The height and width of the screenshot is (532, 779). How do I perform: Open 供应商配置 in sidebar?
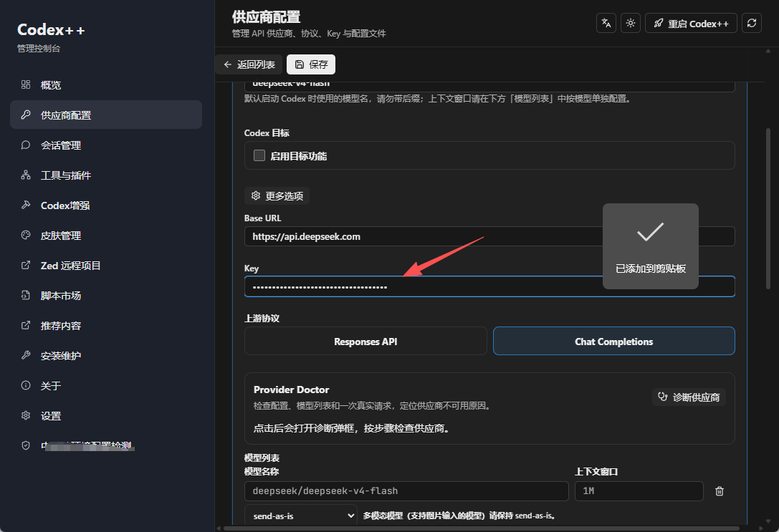click(106, 115)
